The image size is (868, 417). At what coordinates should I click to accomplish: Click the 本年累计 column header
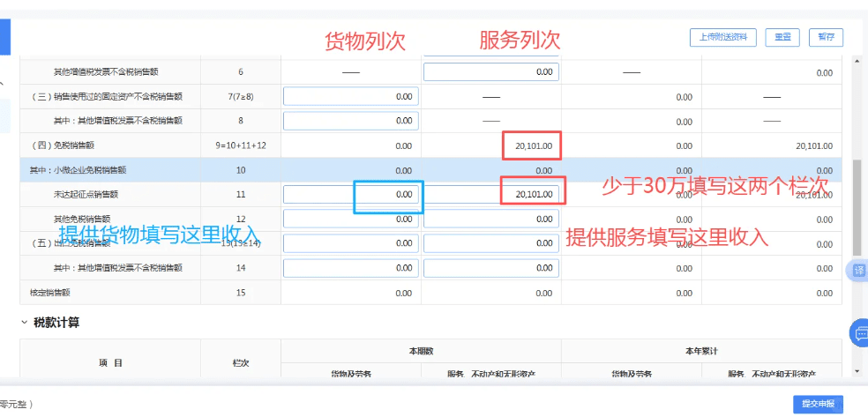(x=702, y=351)
